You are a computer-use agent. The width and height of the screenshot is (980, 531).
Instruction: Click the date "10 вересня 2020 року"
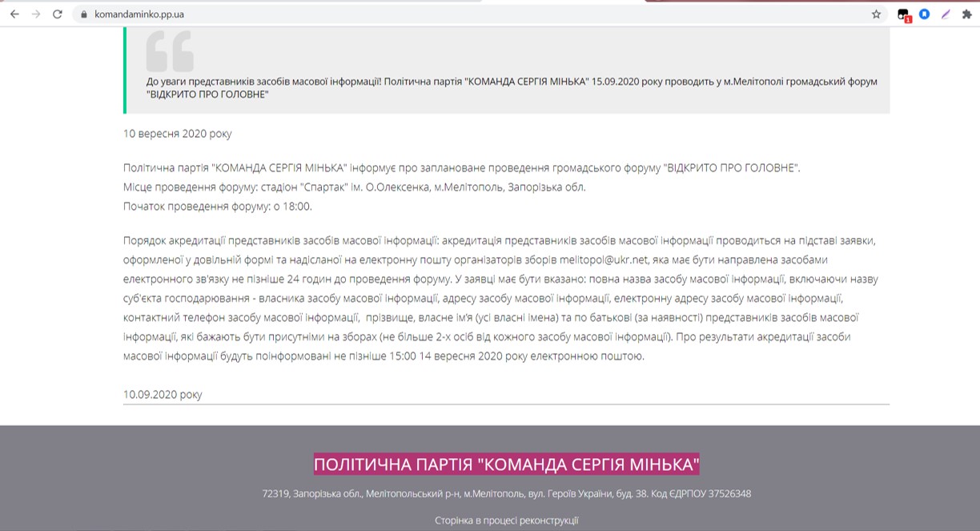tap(177, 134)
